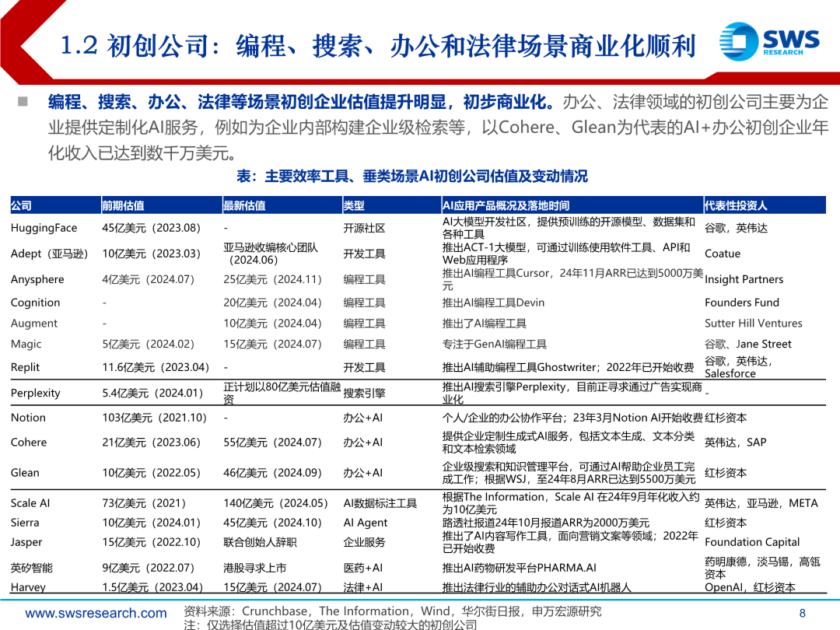
Task: Click the 'Foundation Capital' investor cell
Action: click(752, 542)
